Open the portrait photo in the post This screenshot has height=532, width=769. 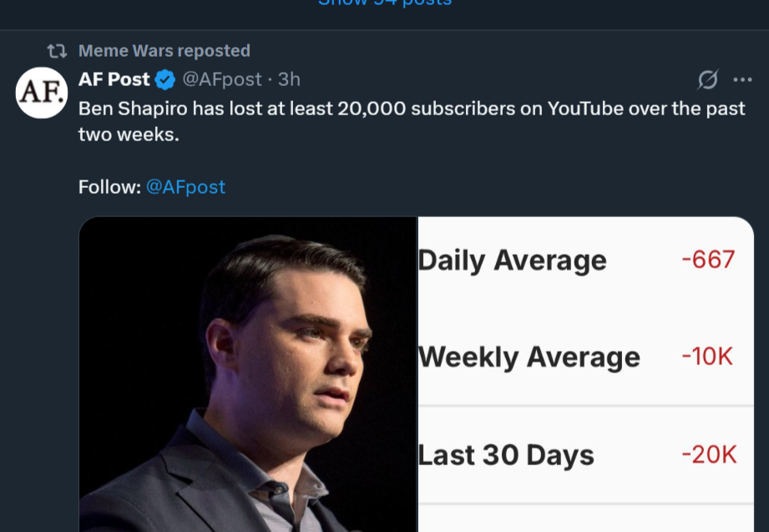[248, 376]
